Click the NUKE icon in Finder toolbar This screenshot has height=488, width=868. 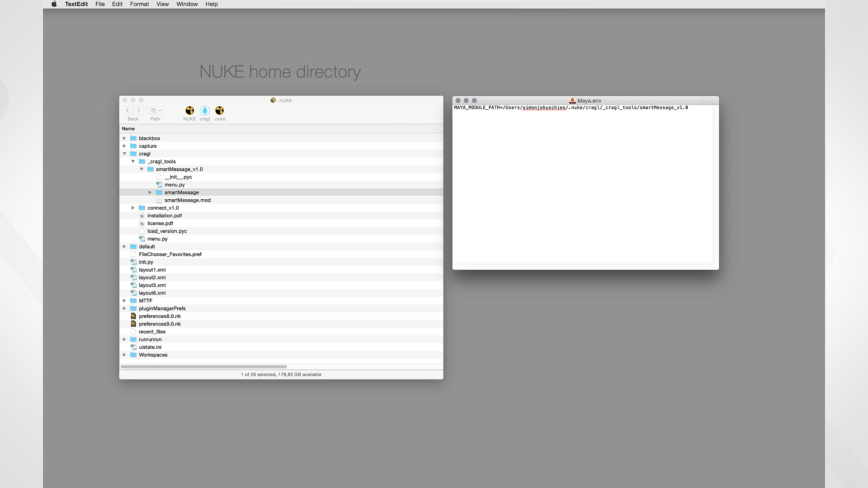[189, 111]
